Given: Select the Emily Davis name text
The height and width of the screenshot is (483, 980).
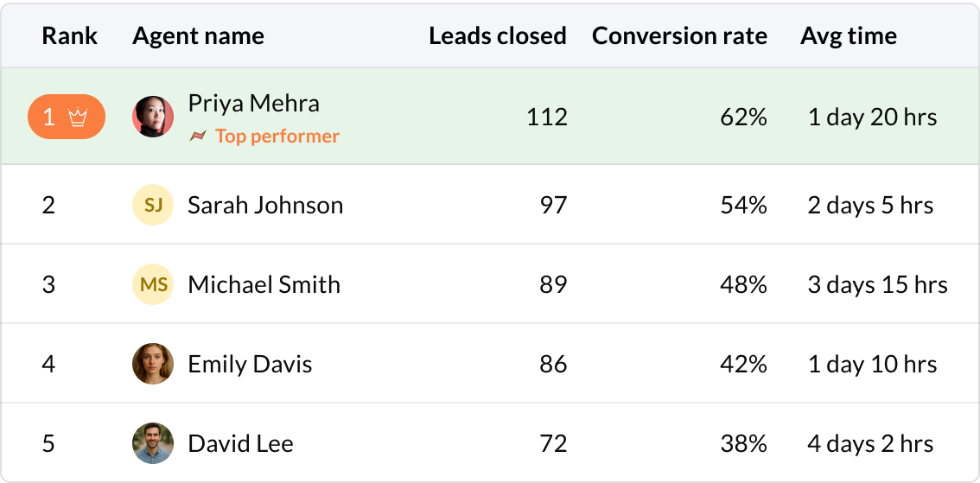Looking at the screenshot, I should [250, 364].
